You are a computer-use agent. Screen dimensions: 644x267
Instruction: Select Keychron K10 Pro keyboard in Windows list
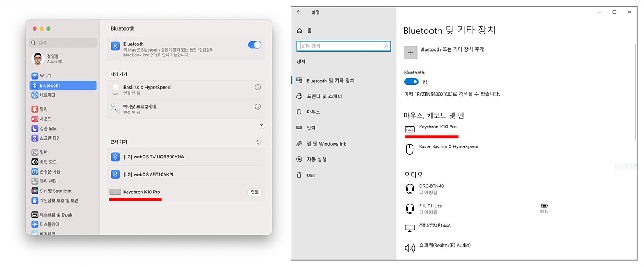tap(430, 128)
